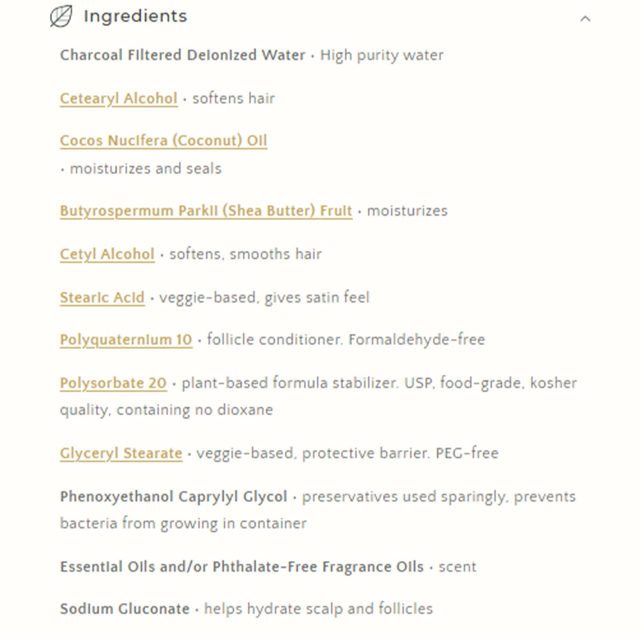Open the Cocos Nucifera (Coconut) Oil link
Screen dimensions: 644x644
[x=164, y=141]
